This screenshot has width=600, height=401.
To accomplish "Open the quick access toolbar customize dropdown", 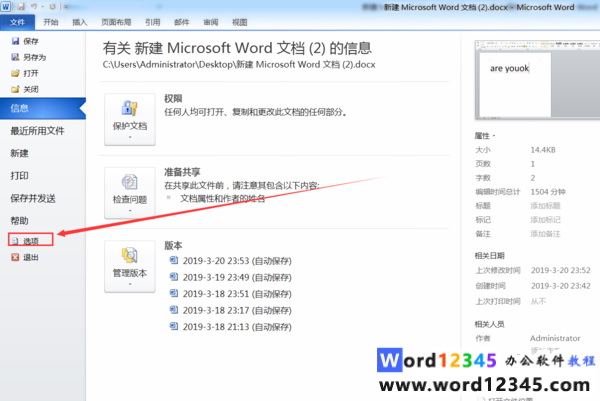I will click(65, 7).
